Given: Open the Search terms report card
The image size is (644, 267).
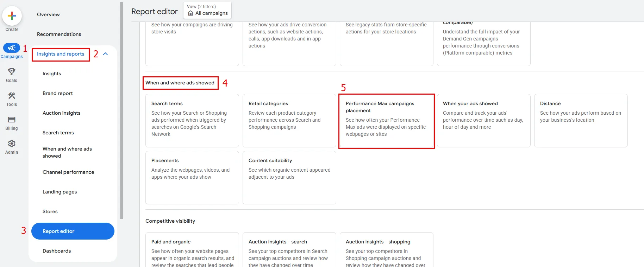Looking at the screenshot, I should (192, 121).
